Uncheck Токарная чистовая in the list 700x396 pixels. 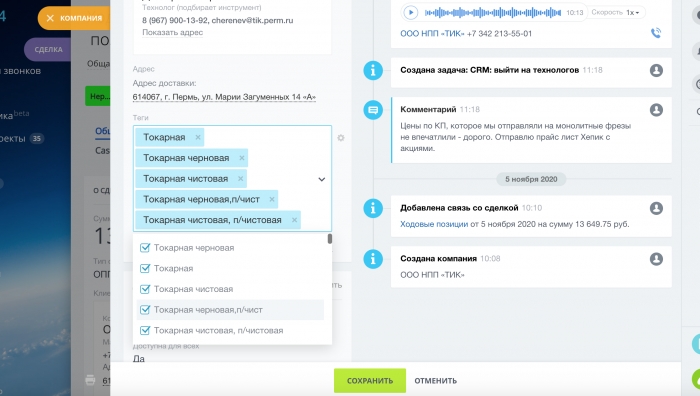pos(145,289)
